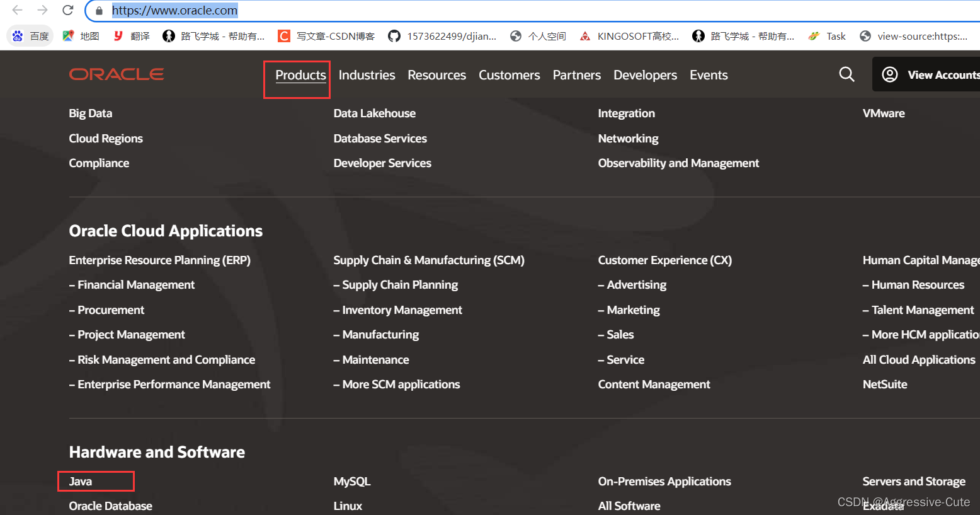Open the Oracle Database link
Image resolution: width=980 pixels, height=515 pixels.
tap(111, 506)
